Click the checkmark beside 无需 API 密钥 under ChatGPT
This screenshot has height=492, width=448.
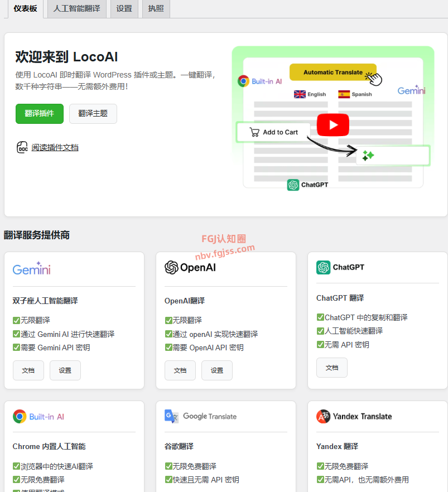coord(319,344)
